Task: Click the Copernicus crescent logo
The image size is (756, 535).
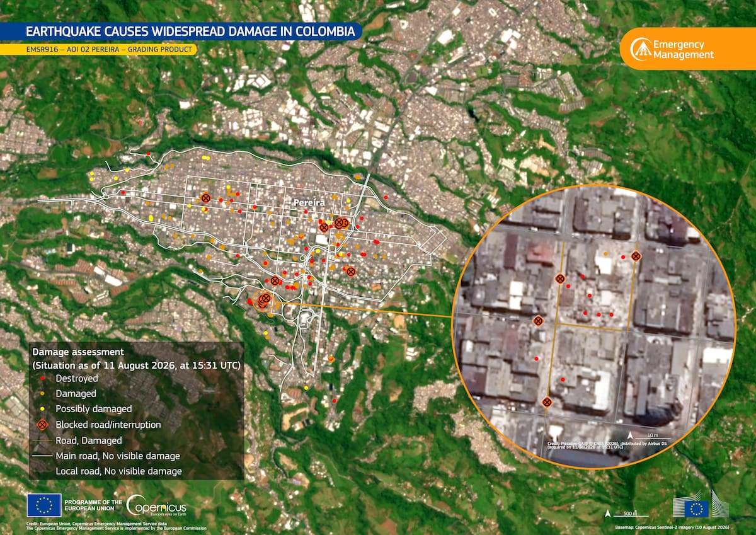Action: click(136, 505)
